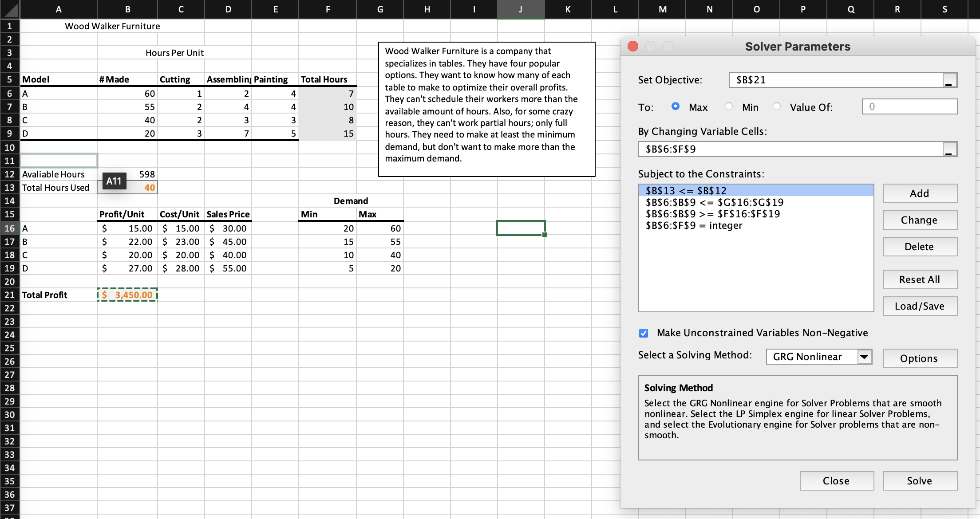Select the $B$6:$F$9 = integer constraint

(694, 226)
